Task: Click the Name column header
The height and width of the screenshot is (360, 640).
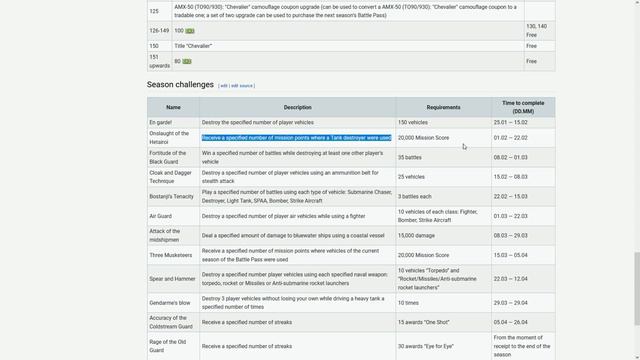Action: coord(173,107)
